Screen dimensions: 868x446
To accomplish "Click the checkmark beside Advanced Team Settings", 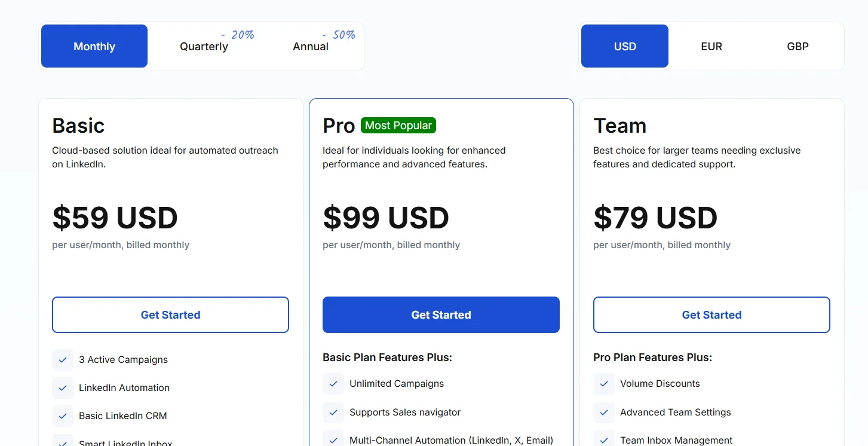I will pyautogui.click(x=604, y=413).
